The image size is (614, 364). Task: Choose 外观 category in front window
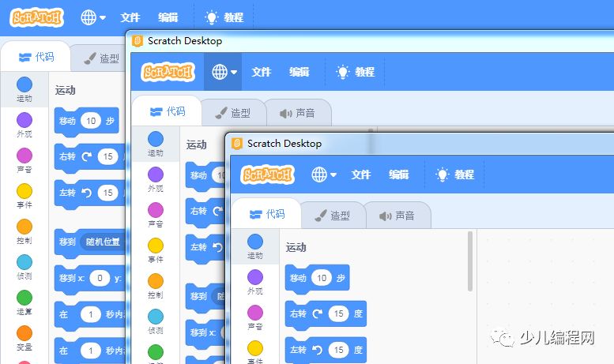coord(255,282)
